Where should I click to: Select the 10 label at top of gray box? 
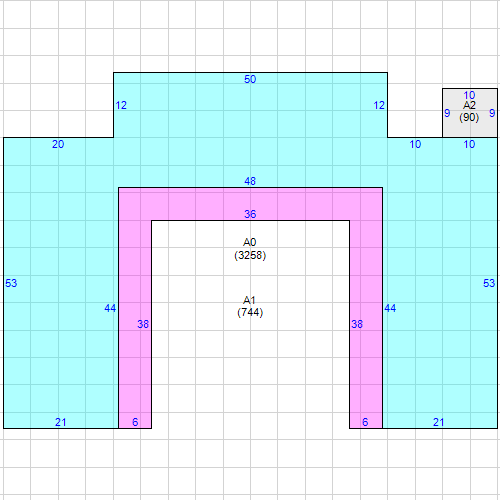pos(469,95)
